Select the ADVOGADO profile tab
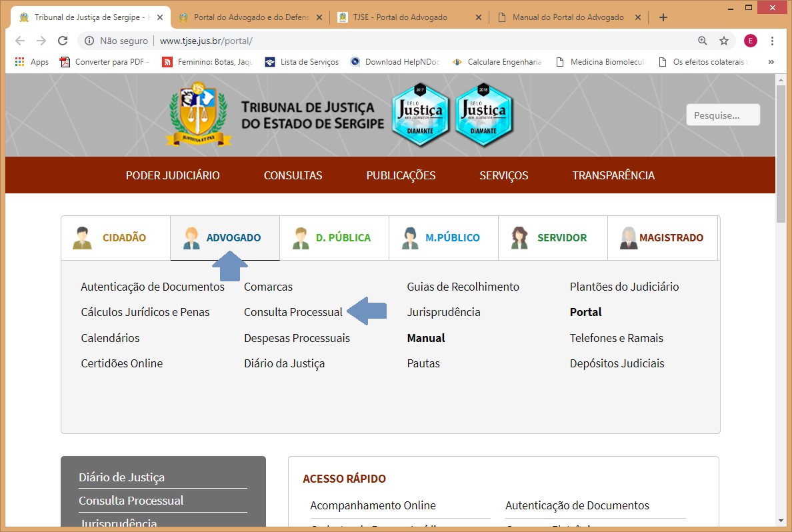The width and height of the screenshot is (792, 532). [225, 237]
